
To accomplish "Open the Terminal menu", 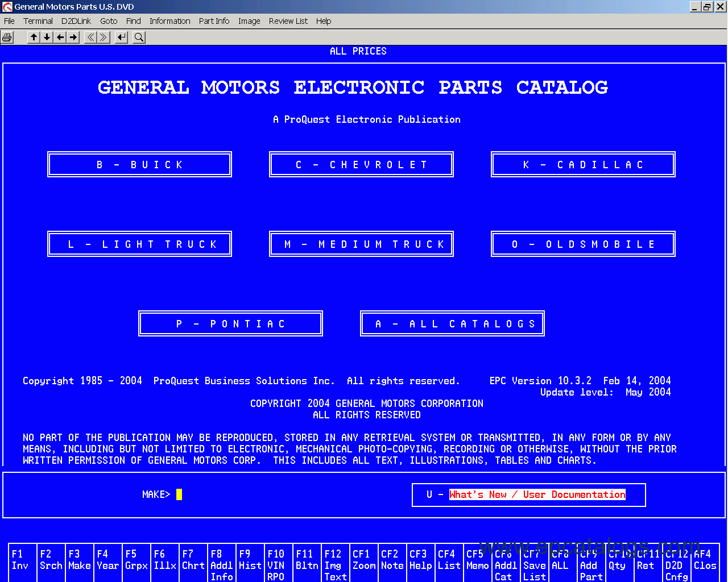I will point(38,21).
